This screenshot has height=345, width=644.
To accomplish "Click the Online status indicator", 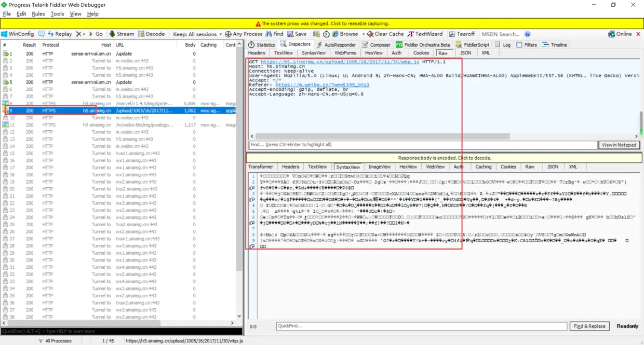I will [620, 34].
